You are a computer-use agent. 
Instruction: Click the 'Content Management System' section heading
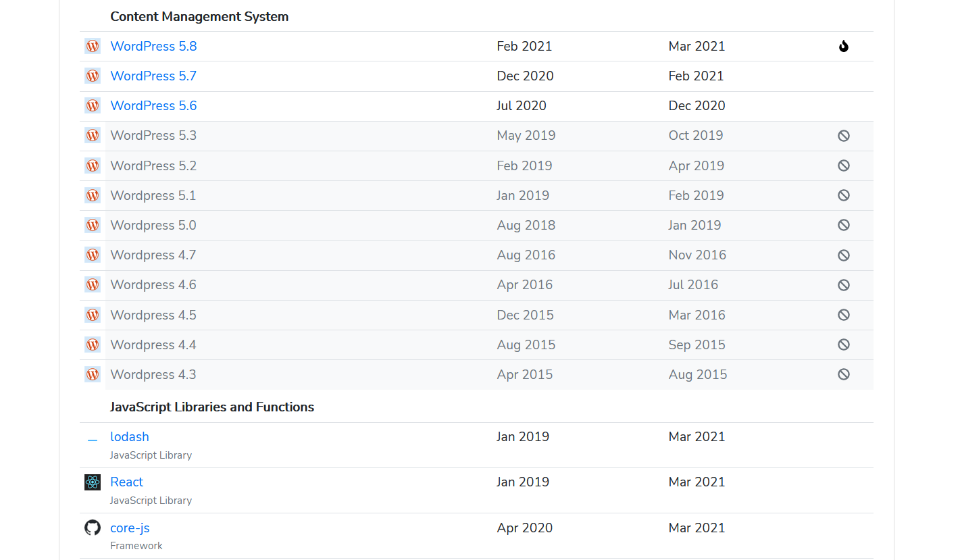coord(199,17)
